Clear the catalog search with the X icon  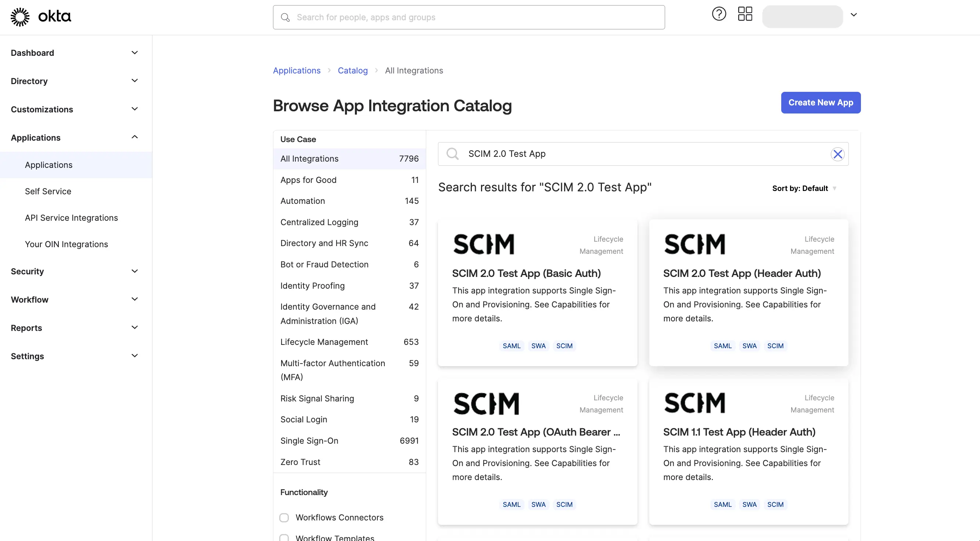tap(837, 154)
